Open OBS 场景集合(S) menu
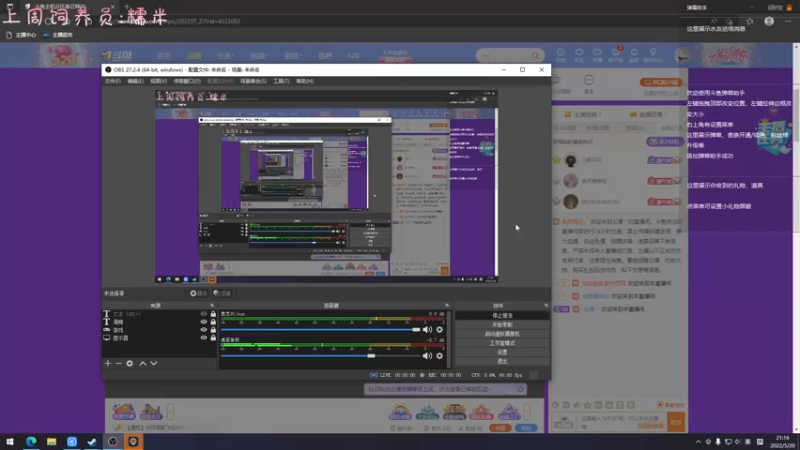Screen dimensions: 800x450 (253, 81)
